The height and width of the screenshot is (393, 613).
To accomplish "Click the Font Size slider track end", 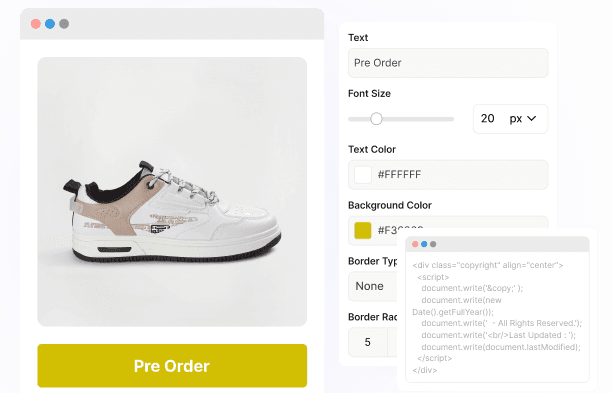I will [452, 119].
